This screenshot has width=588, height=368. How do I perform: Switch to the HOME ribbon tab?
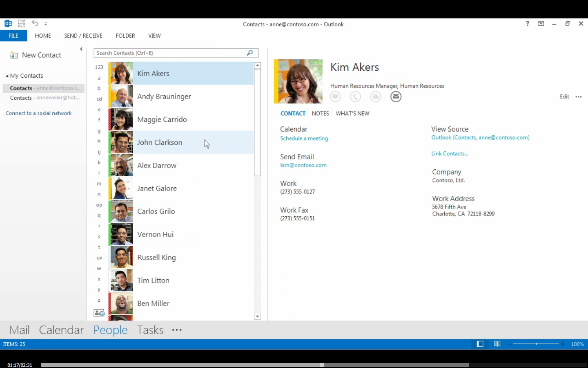click(43, 36)
